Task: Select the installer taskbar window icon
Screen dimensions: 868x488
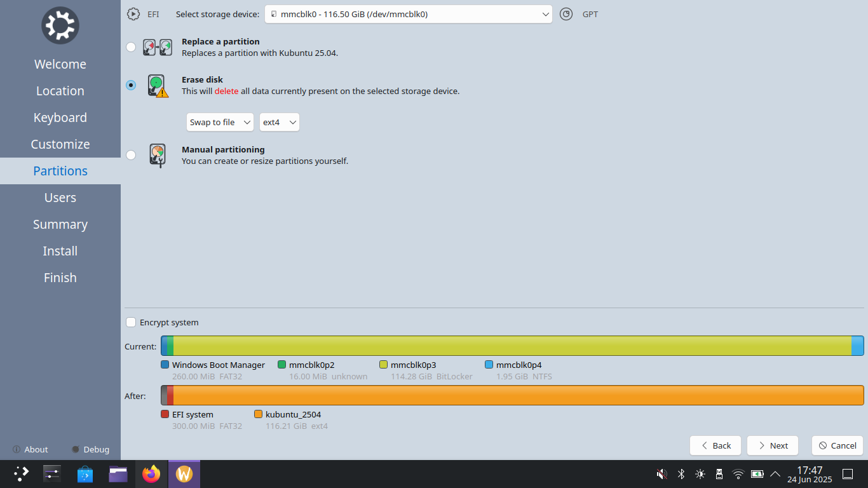Action: click(x=184, y=474)
